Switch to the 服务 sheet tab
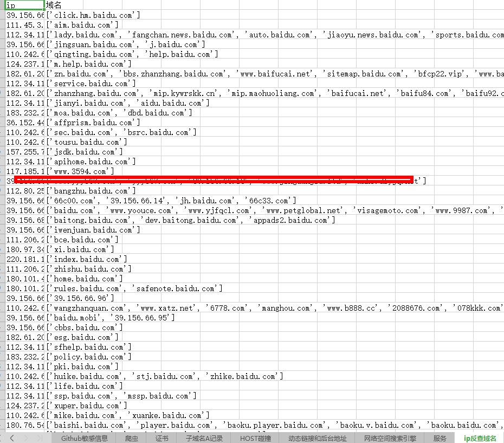 pos(440,438)
